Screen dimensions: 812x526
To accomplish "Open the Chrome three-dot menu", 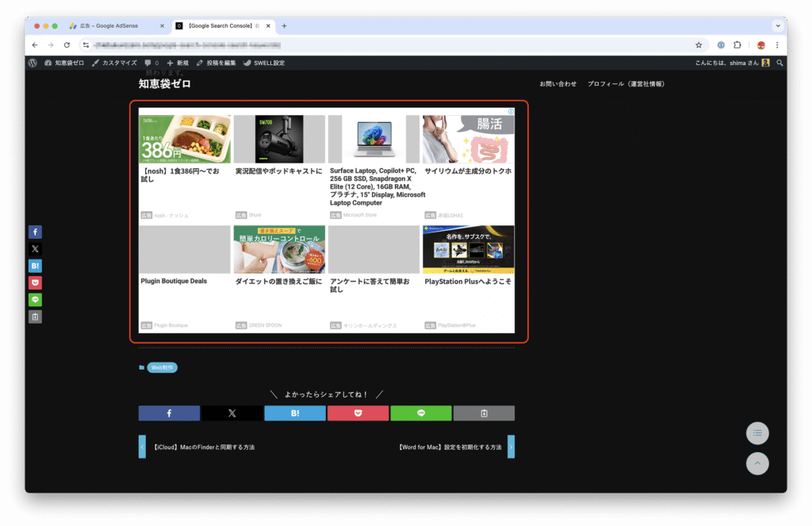I will [777, 45].
